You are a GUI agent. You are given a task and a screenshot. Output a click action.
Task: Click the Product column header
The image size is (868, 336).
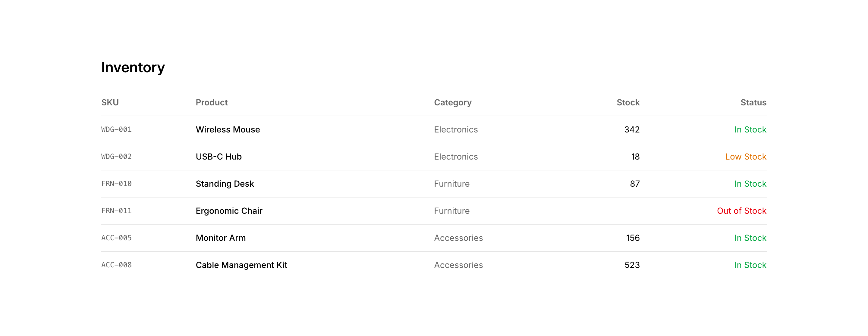coord(212,102)
